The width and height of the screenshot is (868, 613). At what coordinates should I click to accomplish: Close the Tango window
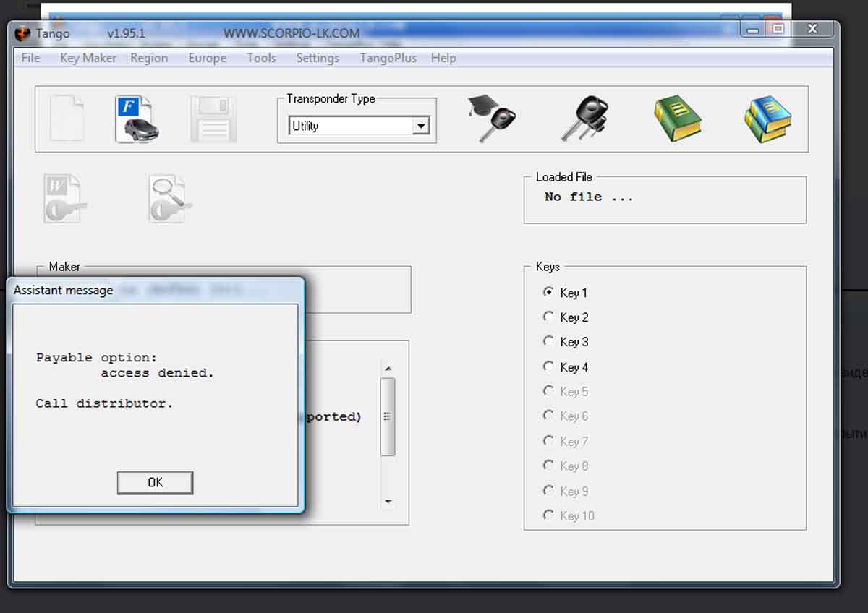[x=812, y=29]
